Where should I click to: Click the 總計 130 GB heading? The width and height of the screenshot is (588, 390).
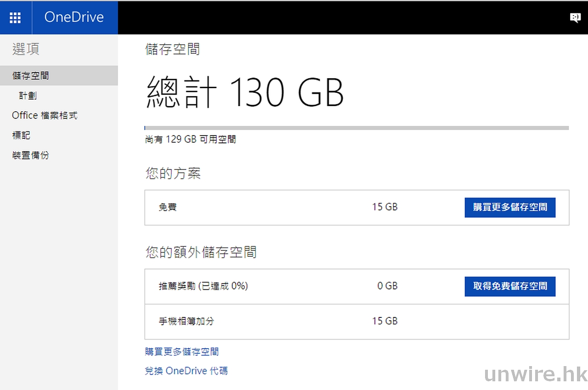pos(245,92)
